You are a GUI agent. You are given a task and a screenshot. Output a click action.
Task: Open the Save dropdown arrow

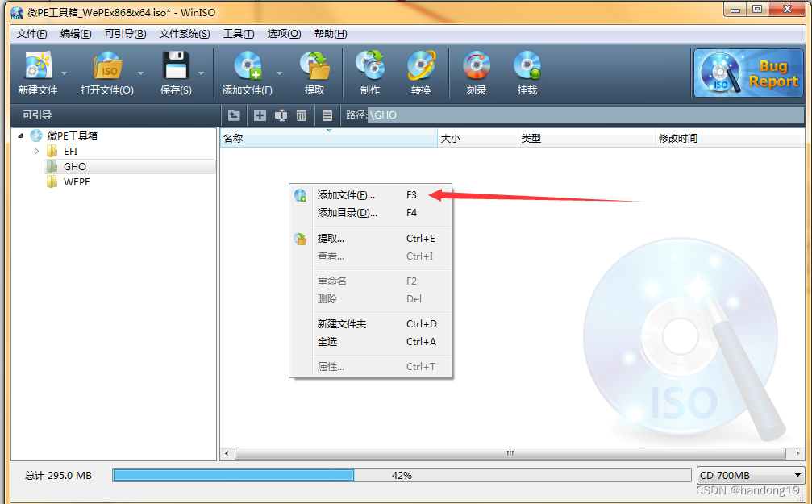coord(202,73)
